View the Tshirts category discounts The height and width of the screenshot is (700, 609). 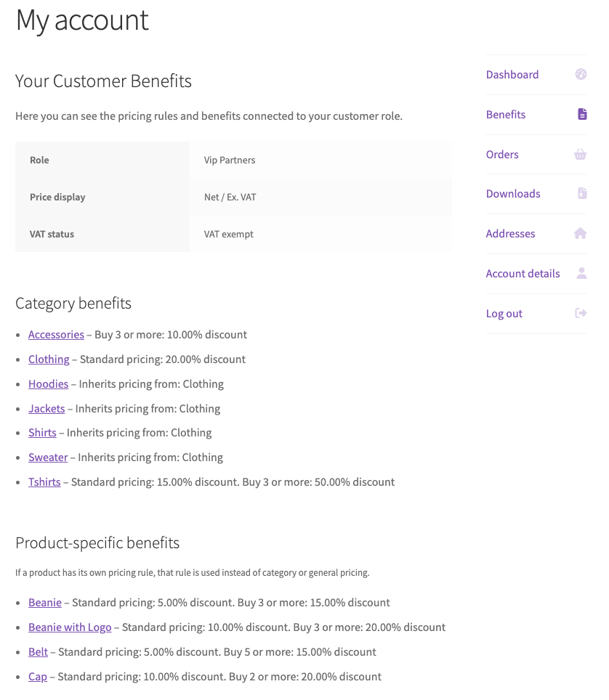pyautogui.click(x=44, y=482)
